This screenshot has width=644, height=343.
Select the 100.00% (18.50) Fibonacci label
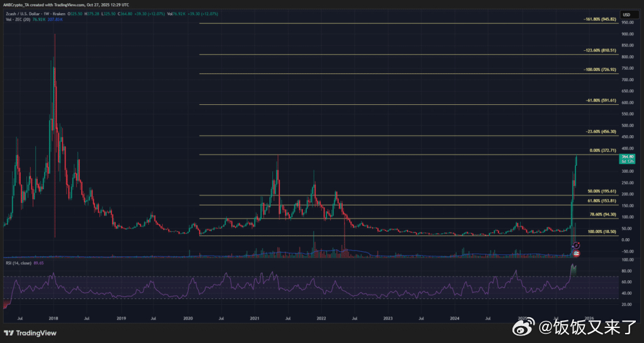(602, 232)
